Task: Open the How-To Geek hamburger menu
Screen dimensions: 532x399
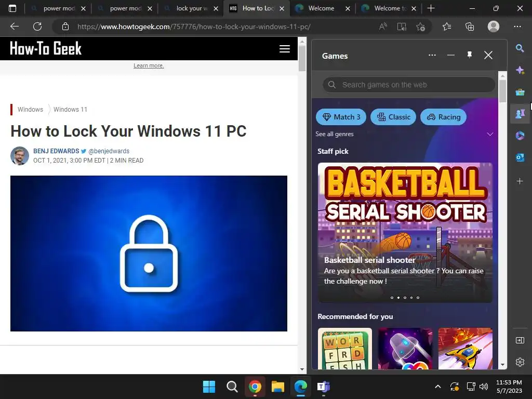Action: click(x=284, y=49)
